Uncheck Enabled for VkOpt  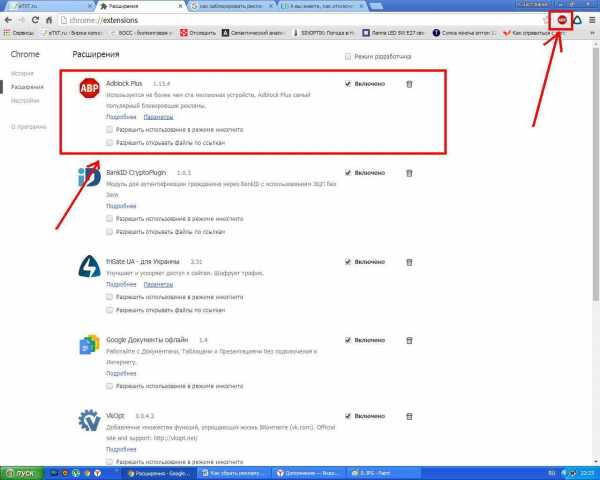347,416
